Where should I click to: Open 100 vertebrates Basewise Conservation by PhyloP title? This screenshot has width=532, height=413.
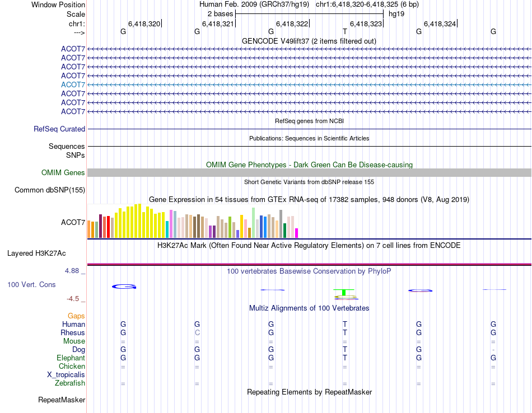309,271
